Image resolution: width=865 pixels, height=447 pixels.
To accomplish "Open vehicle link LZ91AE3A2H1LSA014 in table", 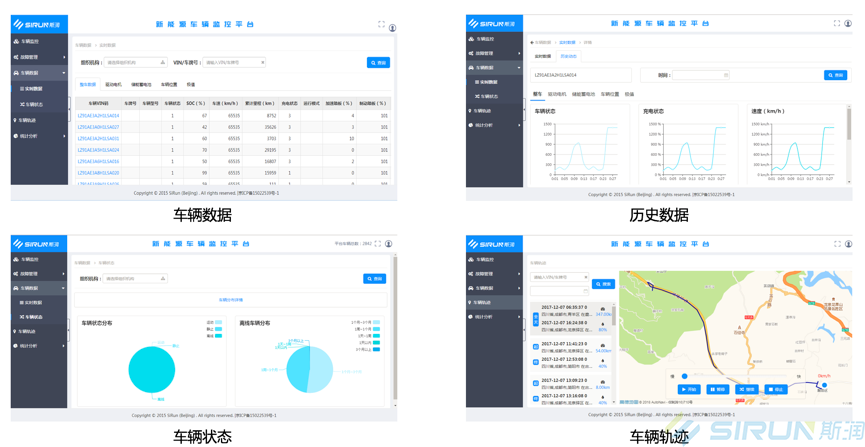I will click(x=98, y=116).
